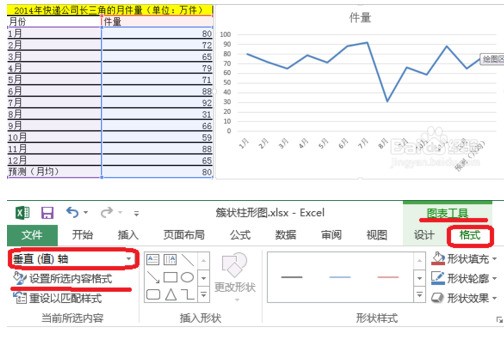Select the Oval shape
The width and height of the screenshot is (504, 363).
click(188, 277)
